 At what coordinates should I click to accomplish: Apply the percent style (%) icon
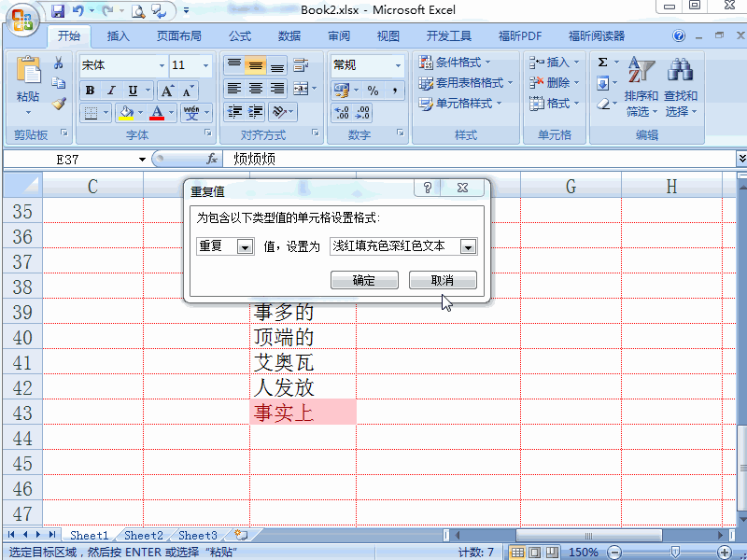point(373,91)
